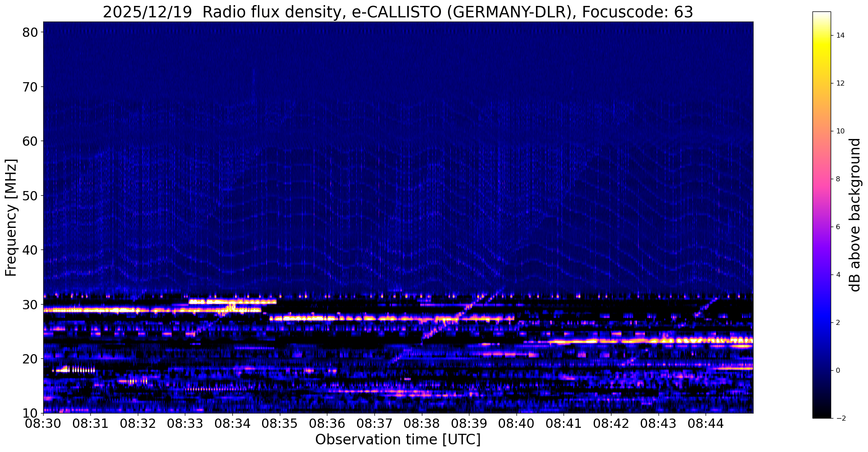Viewport: 868px width, 452px height.
Task: Click the 20 frequency tick label
Action: click(x=30, y=358)
